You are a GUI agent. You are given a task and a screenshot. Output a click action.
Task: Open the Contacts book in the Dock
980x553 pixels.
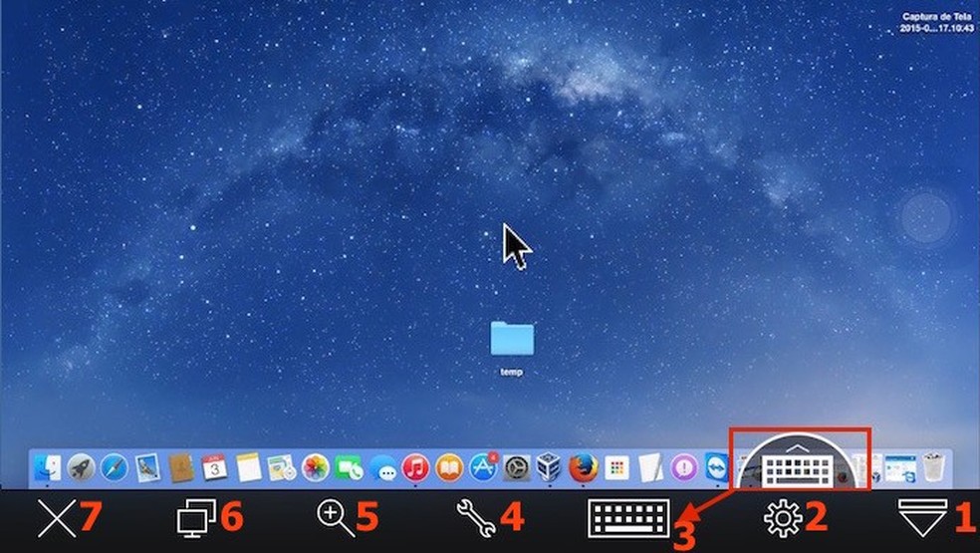tap(181, 468)
